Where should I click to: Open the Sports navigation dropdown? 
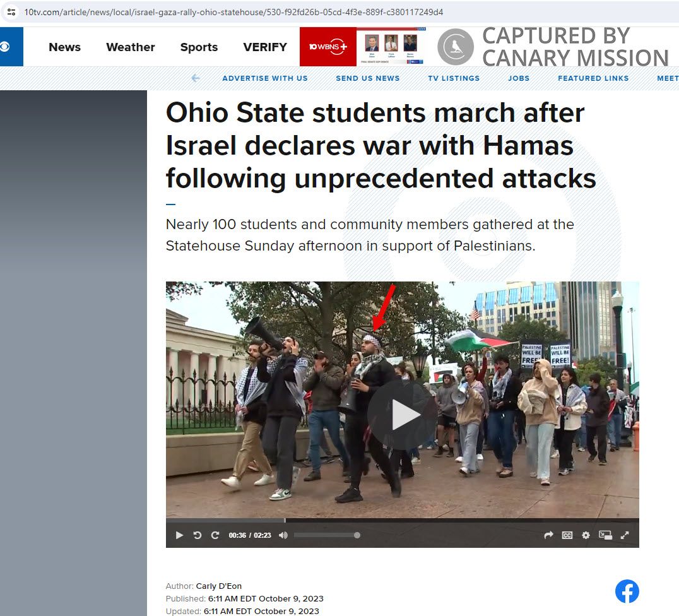click(199, 47)
